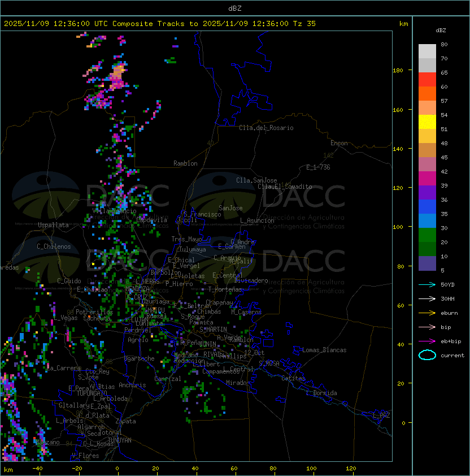The height and width of the screenshot is (476, 470).
Task: Click the 'eburn' legend label
Action: coord(449,313)
